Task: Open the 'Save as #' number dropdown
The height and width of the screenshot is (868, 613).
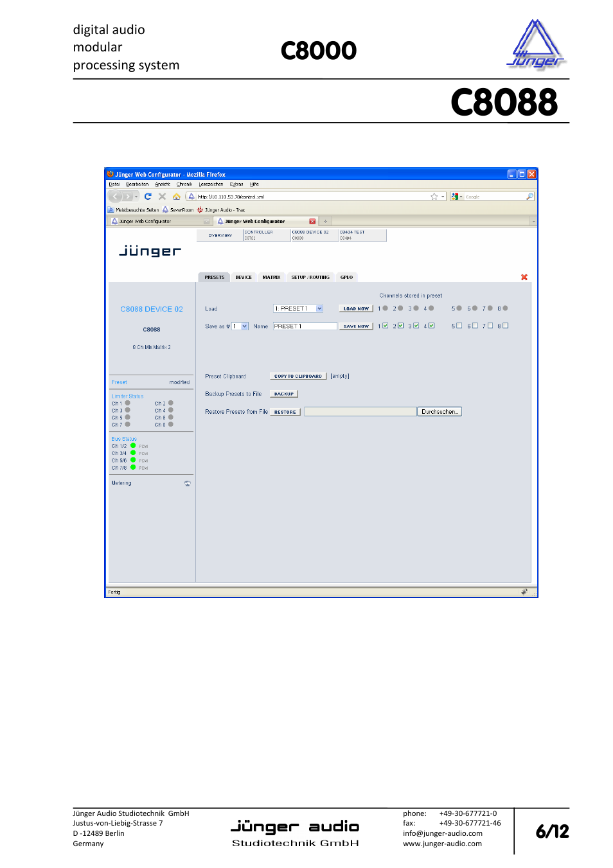Action: click(x=240, y=326)
